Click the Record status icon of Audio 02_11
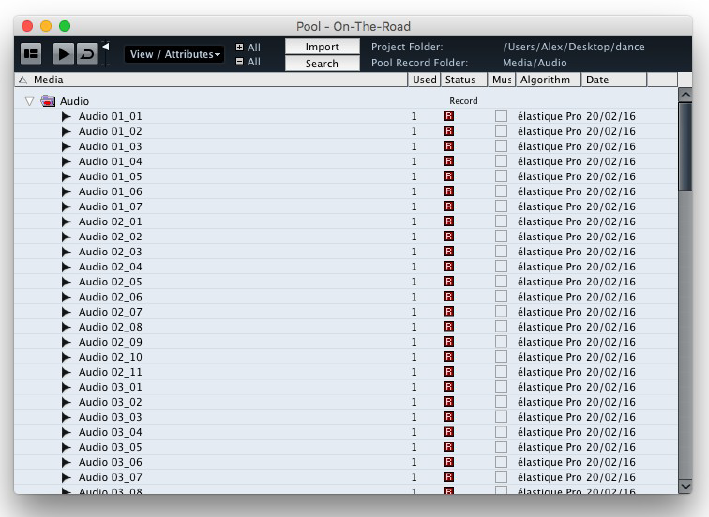Viewport: 709px width, 517px height. point(449,372)
